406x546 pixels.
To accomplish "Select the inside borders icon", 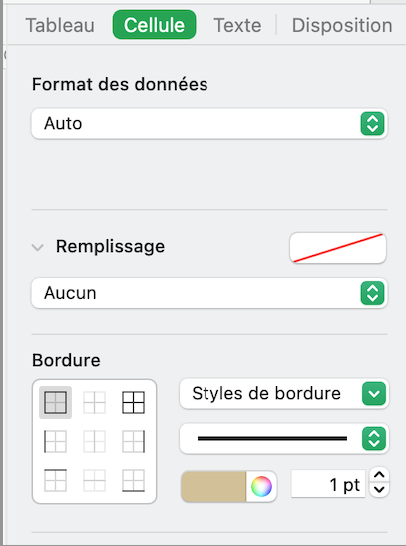I will [x=94, y=402].
